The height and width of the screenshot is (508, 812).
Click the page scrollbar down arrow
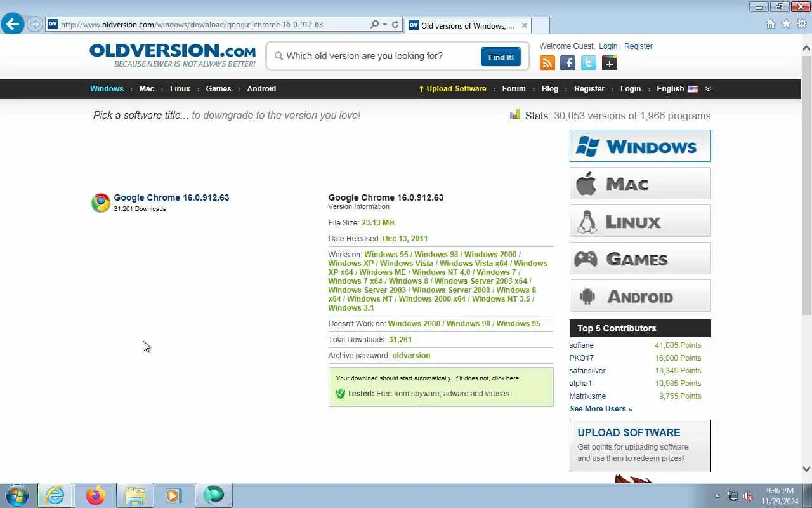[806, 469]
